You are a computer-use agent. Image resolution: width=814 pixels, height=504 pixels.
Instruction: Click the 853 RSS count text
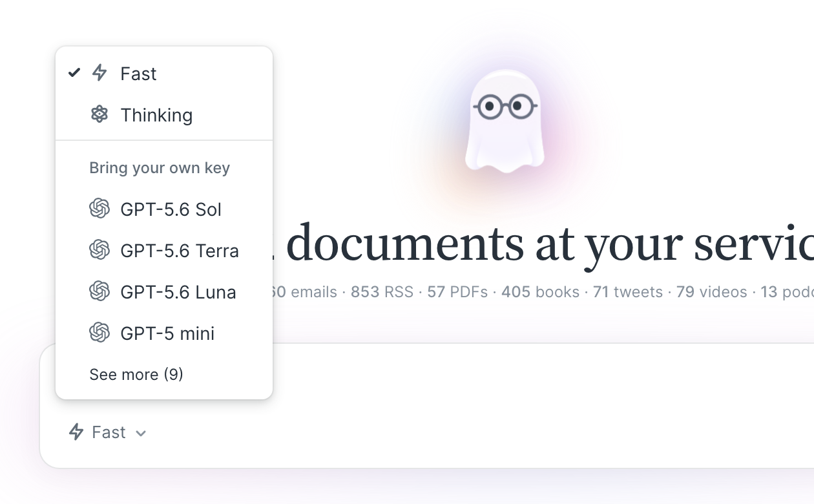tap(382, 292)
